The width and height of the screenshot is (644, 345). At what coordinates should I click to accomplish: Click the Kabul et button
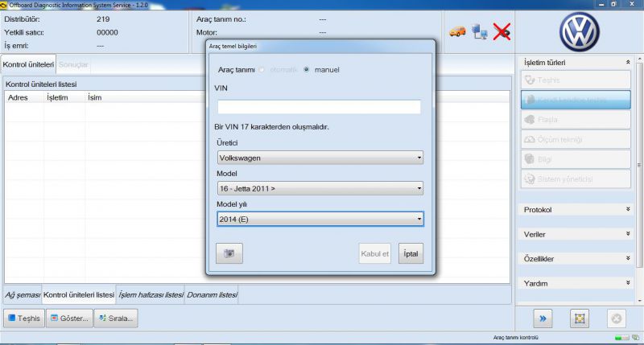click(374, 253)
